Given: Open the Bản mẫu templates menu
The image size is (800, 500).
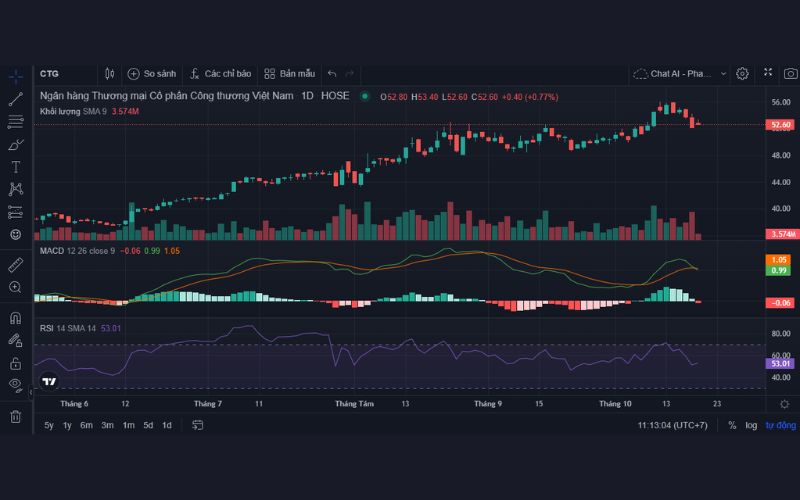Looking at the screenshot, I should tap(290, 73).
